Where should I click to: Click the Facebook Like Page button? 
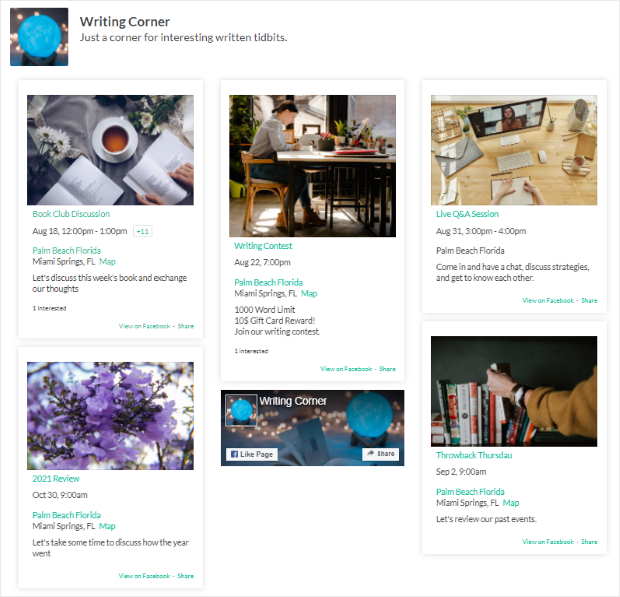tap(252, 454)
